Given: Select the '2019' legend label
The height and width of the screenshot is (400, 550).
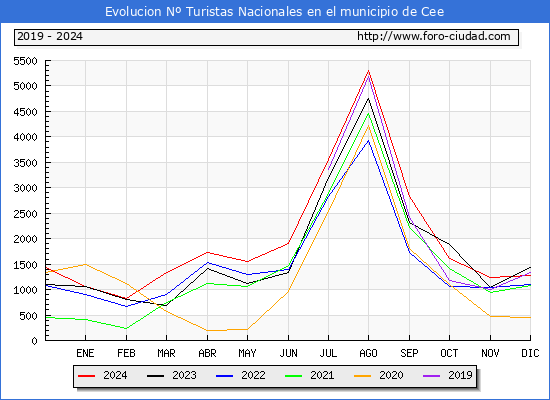Looking at the screenshot, I should pyautogui.click(x=460, y=375).
